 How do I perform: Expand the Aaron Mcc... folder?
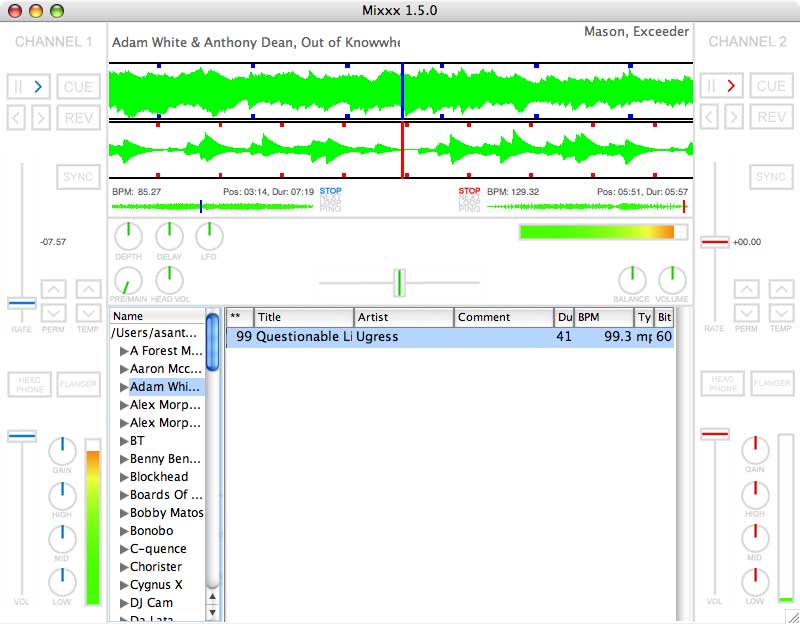pos(123,369)
